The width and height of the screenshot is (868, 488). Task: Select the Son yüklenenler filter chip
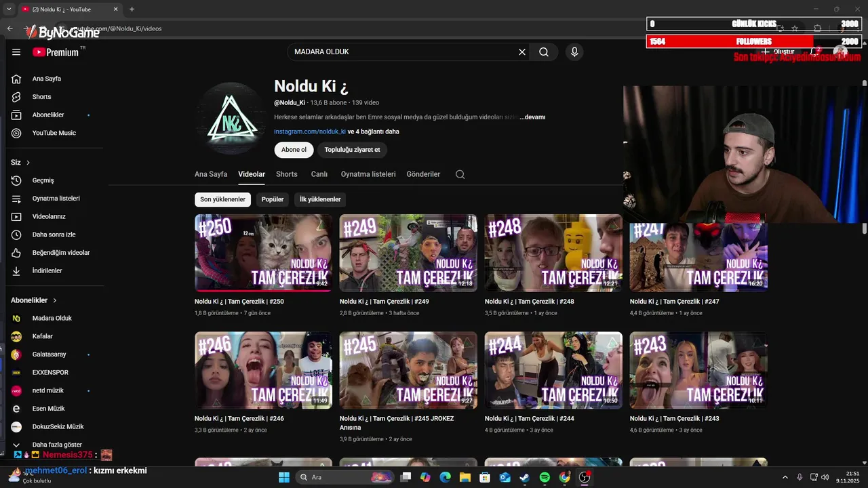[x=222, y=199]
